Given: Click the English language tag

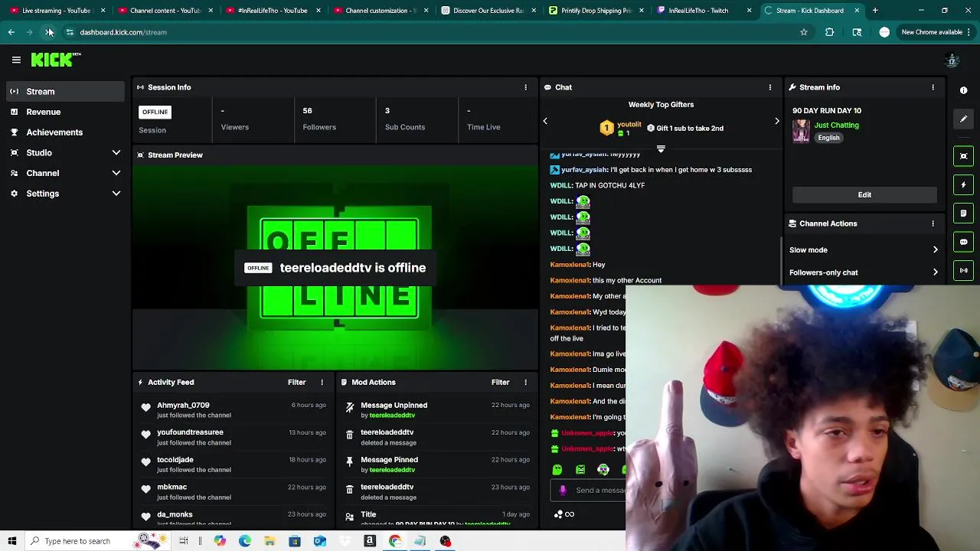Looking at the screenshot, I should pos(828,138).
